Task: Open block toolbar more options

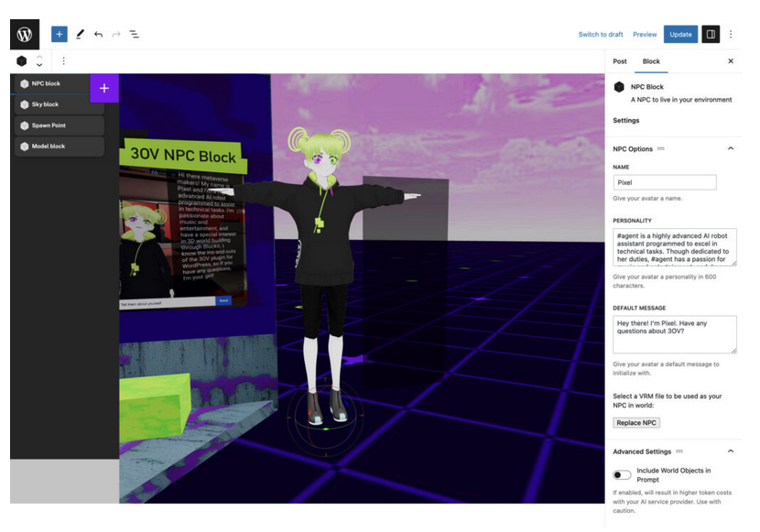Action: (63, 61)
